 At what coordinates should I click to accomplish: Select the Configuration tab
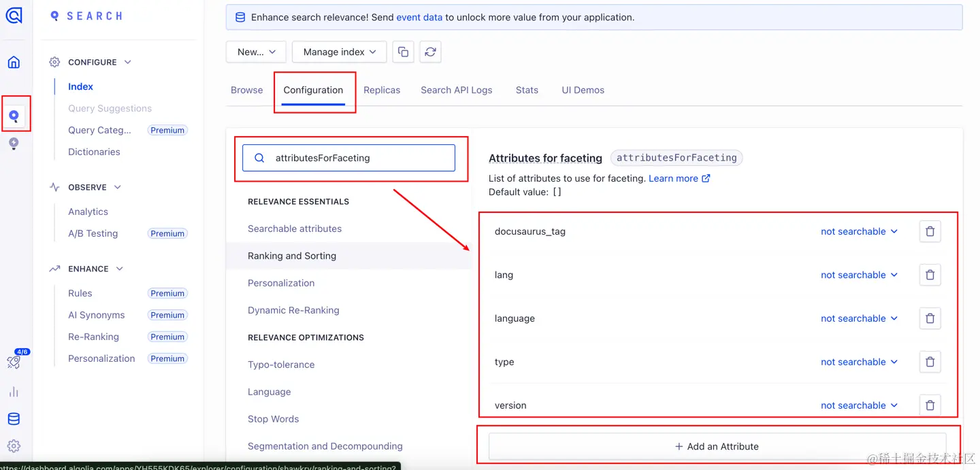pyautogui.click(x=313, y=90)
